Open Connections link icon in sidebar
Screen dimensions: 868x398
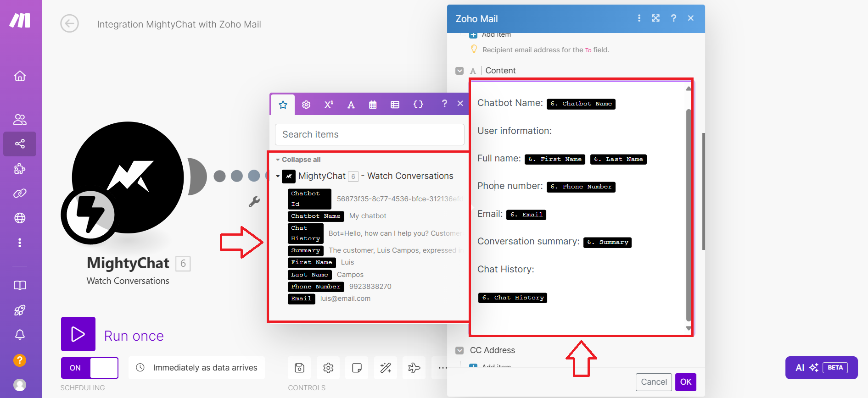[20, 193]
